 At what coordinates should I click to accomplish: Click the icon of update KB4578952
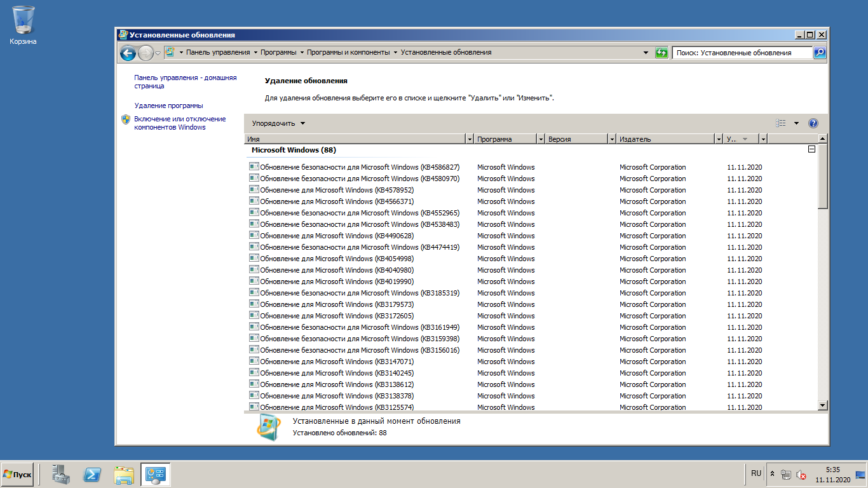[x=254, y=189]
